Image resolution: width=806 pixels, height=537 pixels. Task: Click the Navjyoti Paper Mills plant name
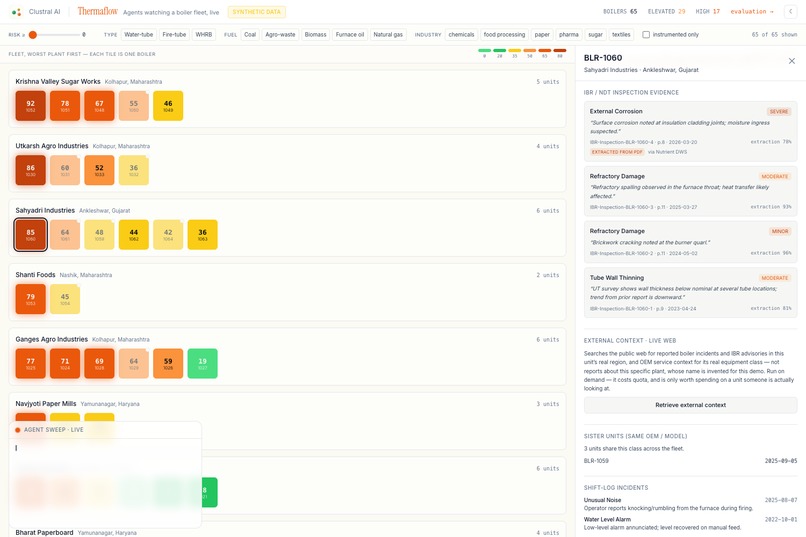coord(46,404)
